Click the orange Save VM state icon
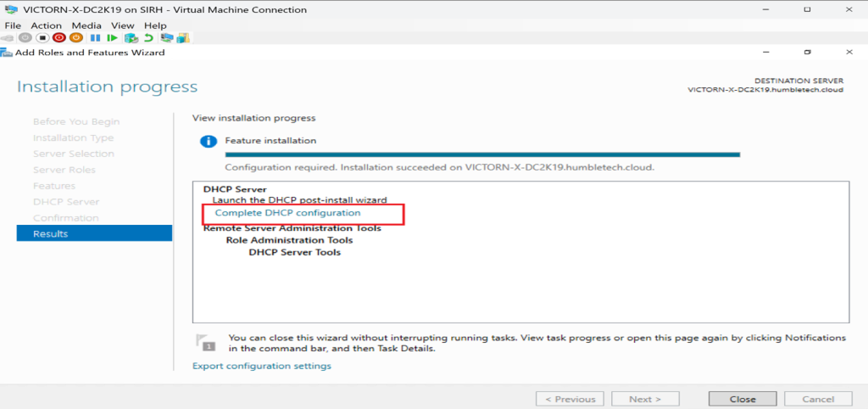 [x=75, y=38]
